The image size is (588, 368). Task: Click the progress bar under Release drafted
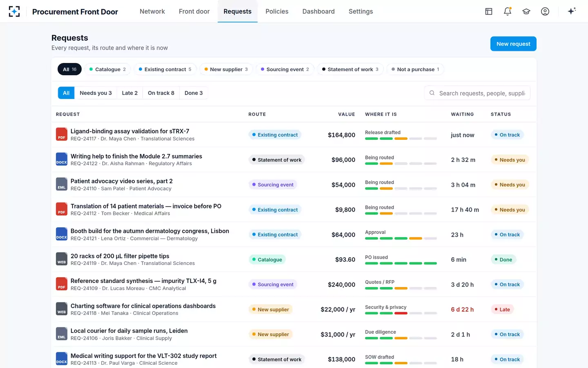401,139
